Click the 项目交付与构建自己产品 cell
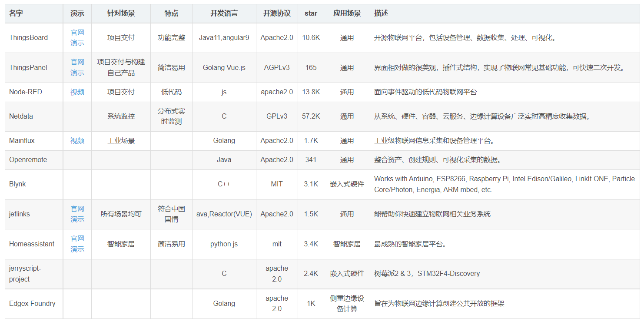644x325 pixels. pos(121,67)
